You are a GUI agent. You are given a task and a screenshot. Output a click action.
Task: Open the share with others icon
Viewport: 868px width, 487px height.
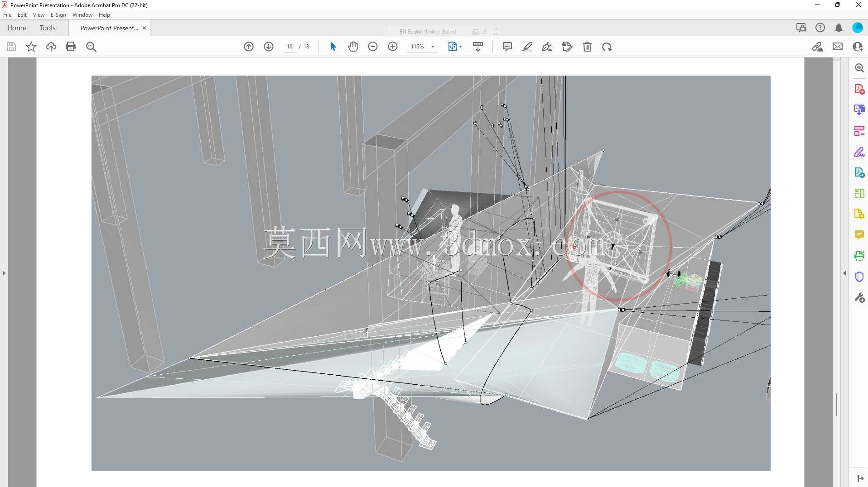[858, 47]
